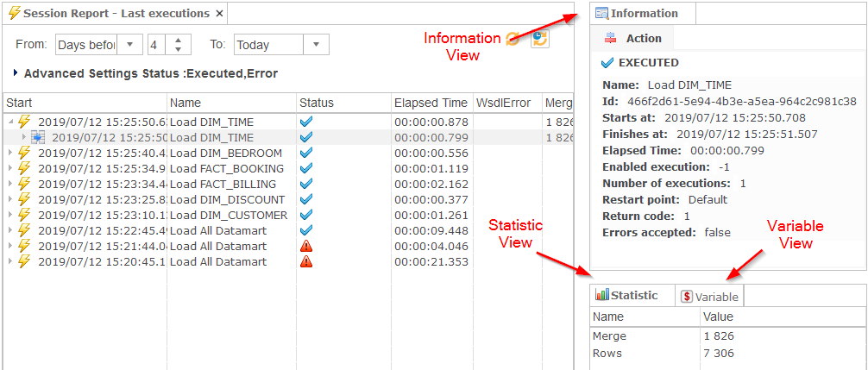The width and height of the screenshot is (868, 370).
Task: Switch to the Variable tab
Action: 710,297
